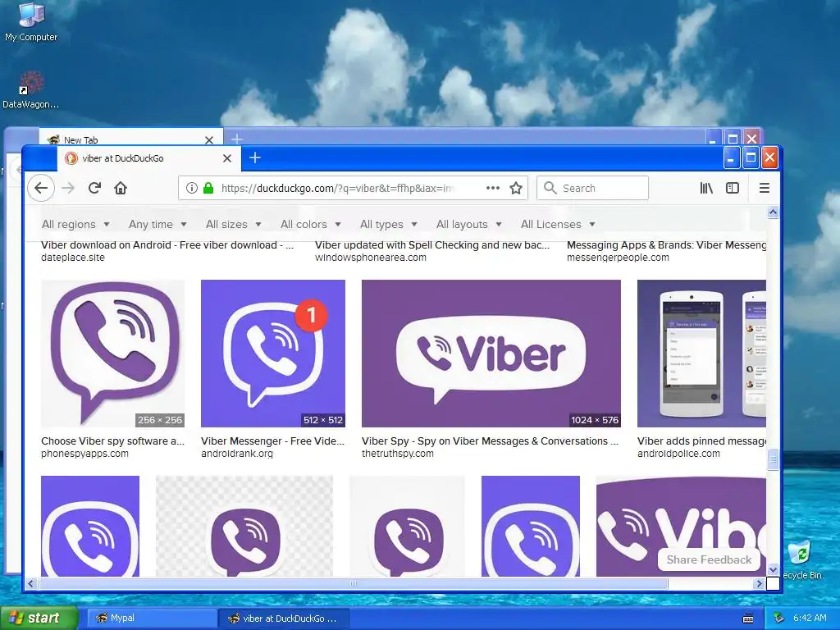Viewport: 840px width, 630px height.
Task: Bookmark this page with the star icon
Action: (516, 188)
